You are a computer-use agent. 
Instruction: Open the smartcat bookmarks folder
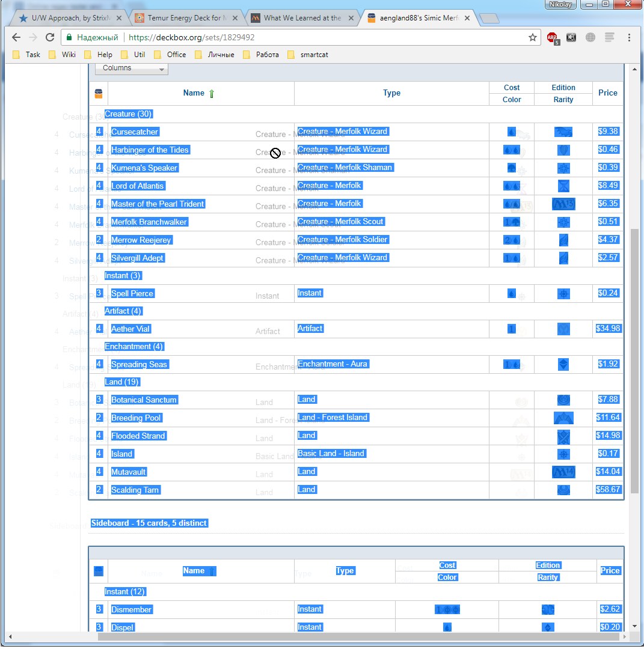(x=307, y=55)
